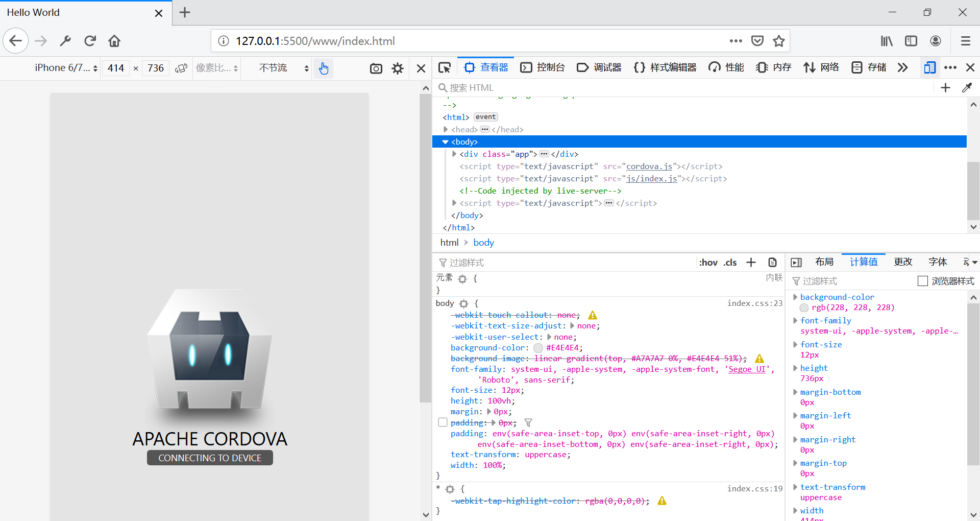
Task: Check the strikethrough padding property checkbox
Action: click(x=443, y=422)
